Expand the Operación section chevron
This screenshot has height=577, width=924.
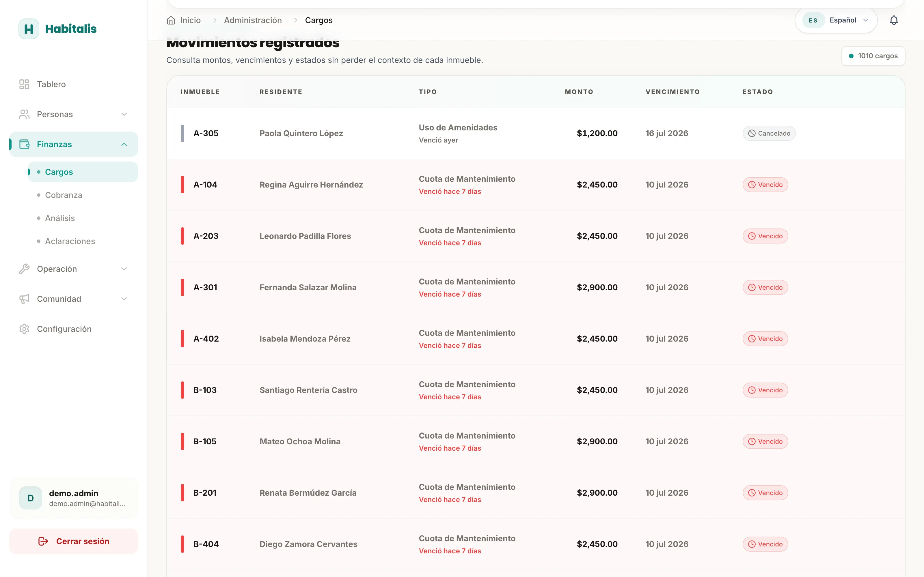tap(124, 269)
